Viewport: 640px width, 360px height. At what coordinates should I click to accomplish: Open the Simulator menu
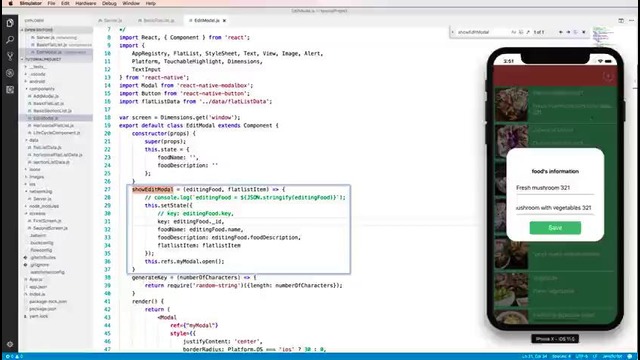pyautogui.click(x=31, y=3)
